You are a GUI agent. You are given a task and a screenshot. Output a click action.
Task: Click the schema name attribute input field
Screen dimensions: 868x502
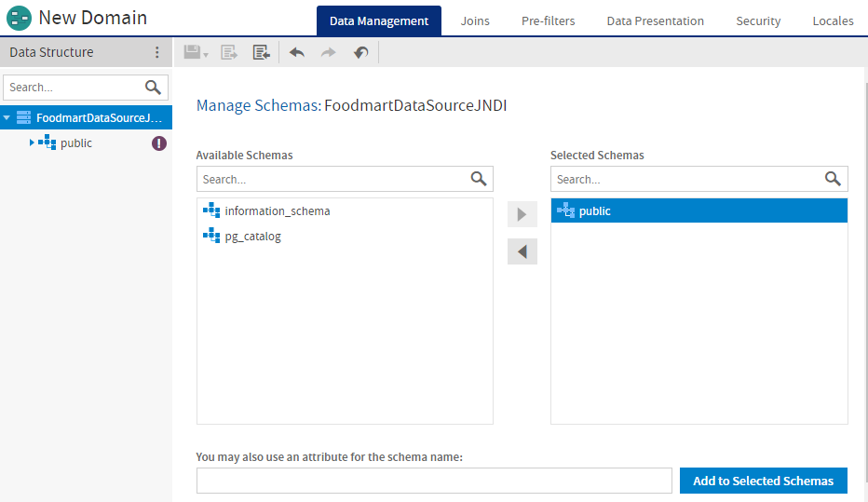coord(434,481)
